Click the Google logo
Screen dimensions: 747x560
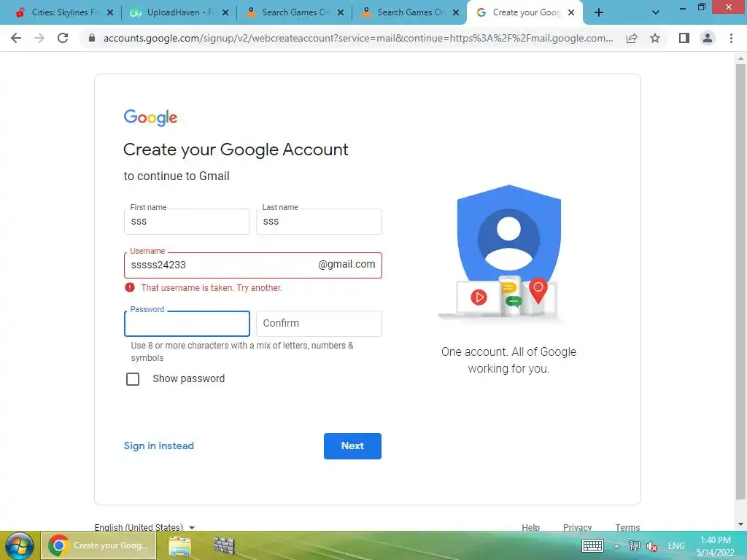click(x=150, y=117)
